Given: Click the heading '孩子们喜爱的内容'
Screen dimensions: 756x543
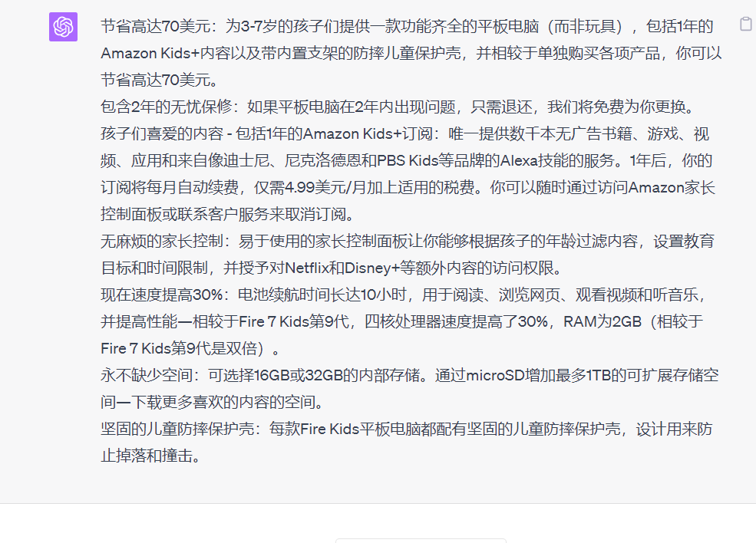Looking at the screenshot, I should coord(162,133).
